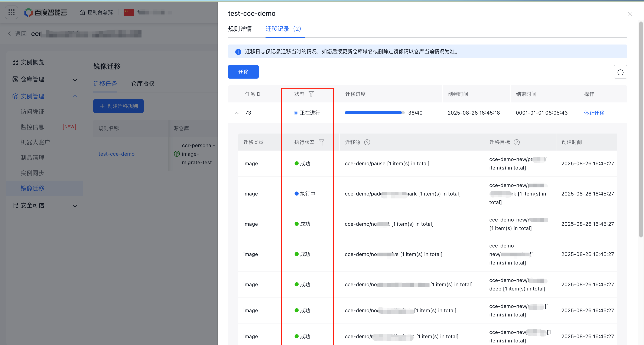644x345 pixels.
Task: Select 镜像迁移 in sidebar
Action: tap(45, 188)
